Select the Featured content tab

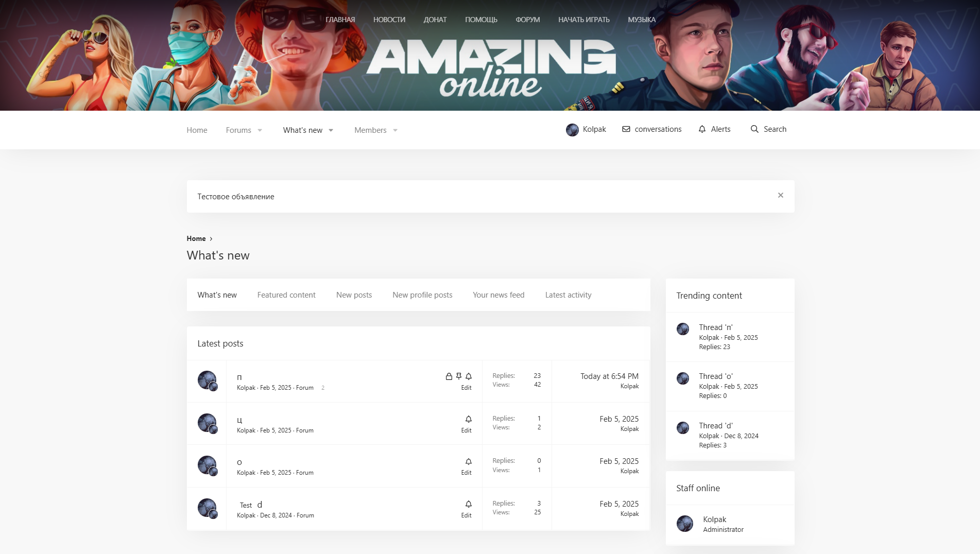pyautogui.click(x=286, y=295)
